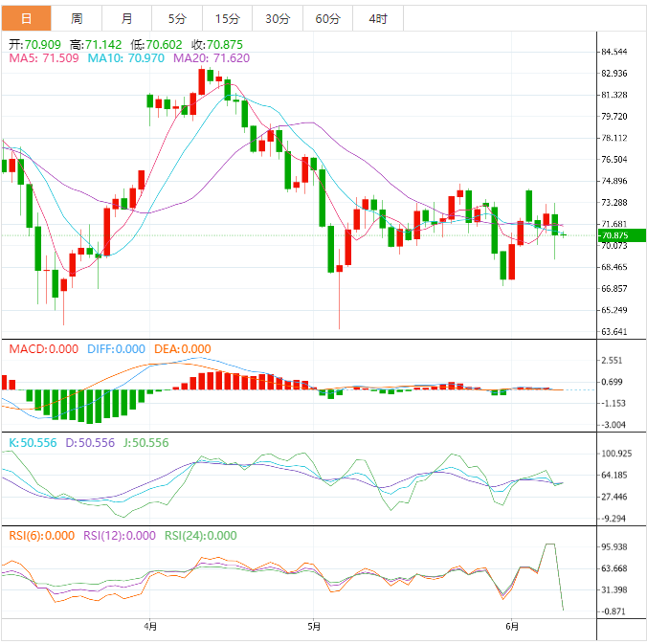Choose the 60分 timeframe tab

tap(327, 18)
